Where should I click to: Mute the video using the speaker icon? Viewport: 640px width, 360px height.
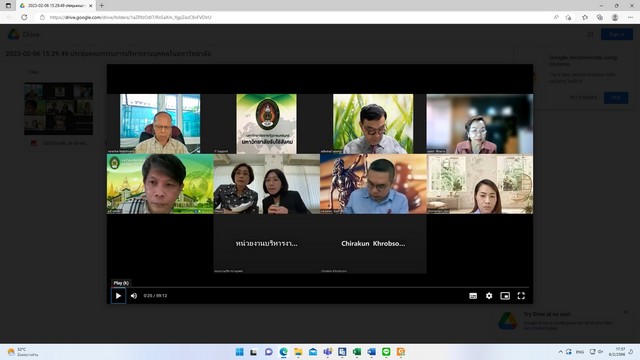point(134,296)
